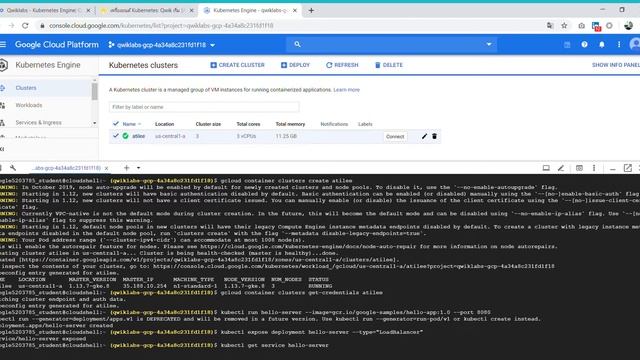
Task: Click the camera extension icon in Chrome toolbar
Action: coord(581,26)
